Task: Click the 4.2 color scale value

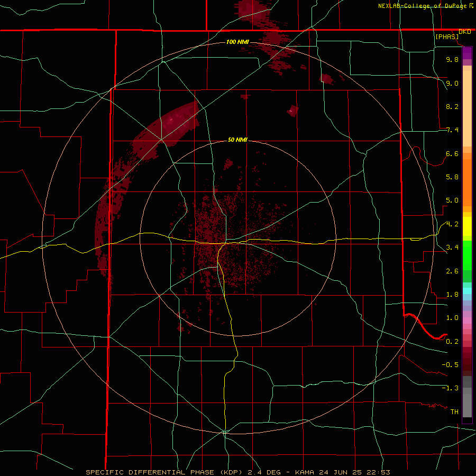Action: (452, 224)
